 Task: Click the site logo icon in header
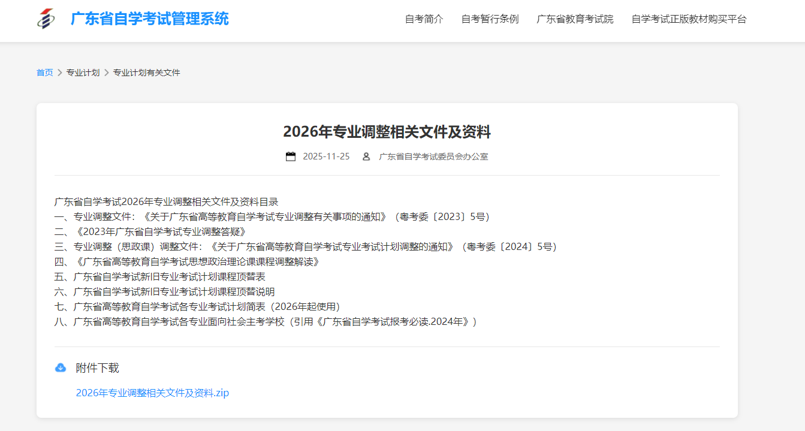coord(46,19)
